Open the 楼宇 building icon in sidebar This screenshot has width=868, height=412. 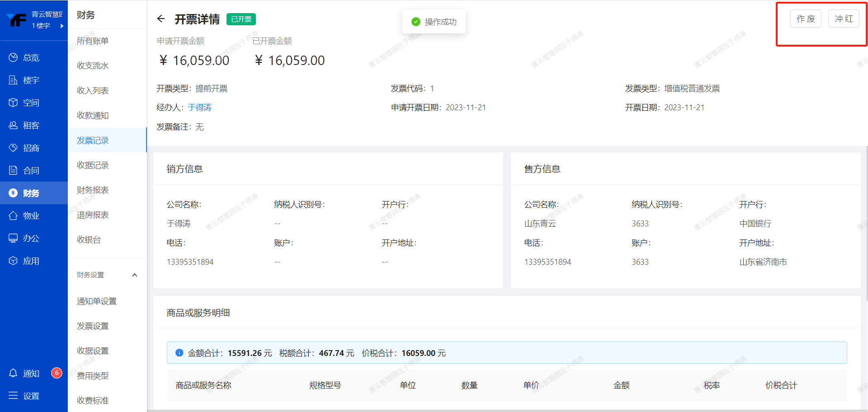[x=13, y=80]
